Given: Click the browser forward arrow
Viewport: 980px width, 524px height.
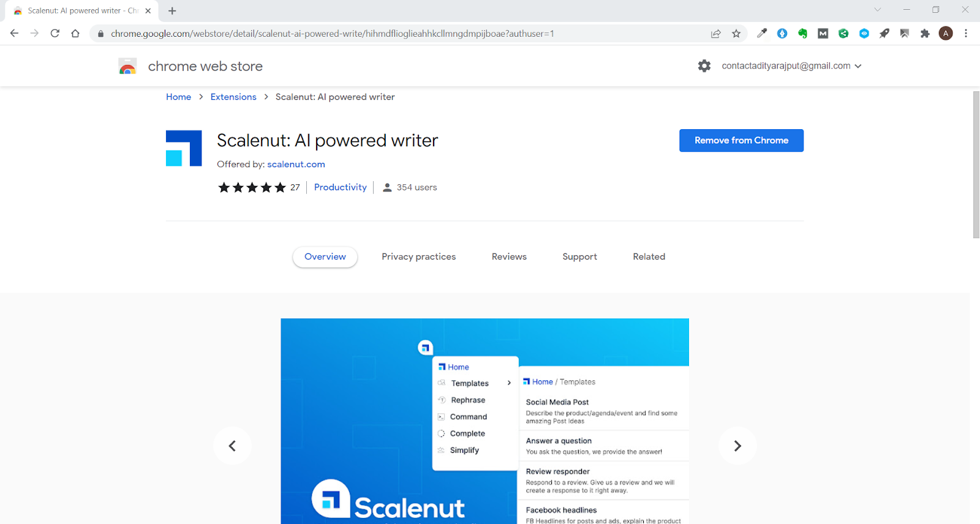Looking at the screenshot, I should pyautogui.click(x=34, y=34).
